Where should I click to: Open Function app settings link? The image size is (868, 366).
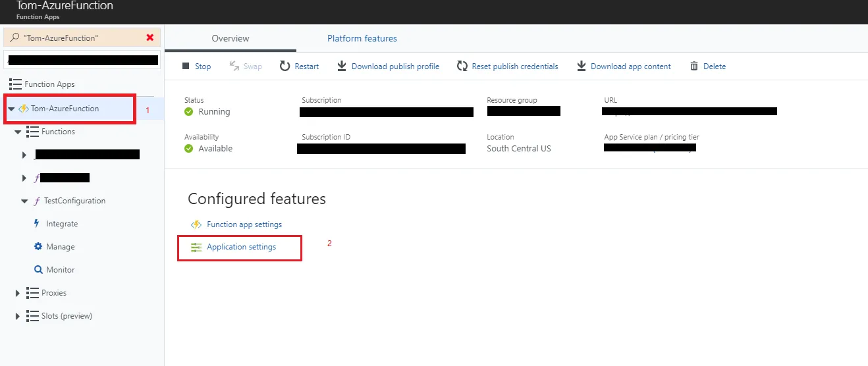(x=244, y=224)
